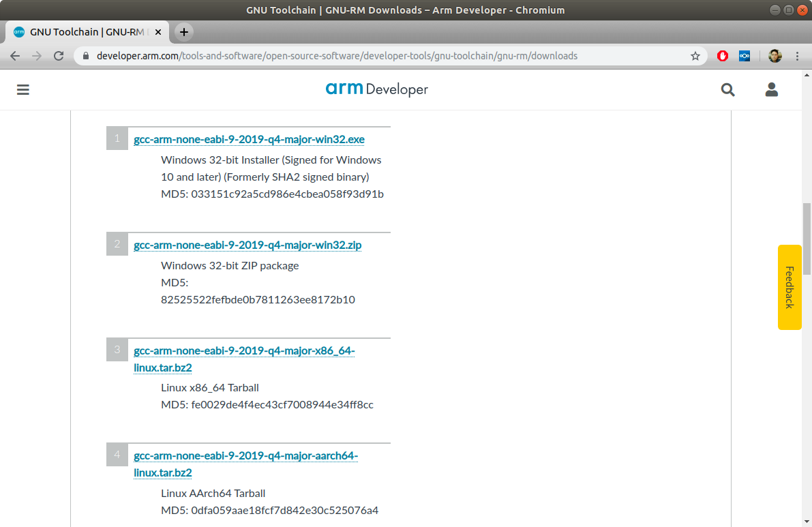
Task: Click the arm Developer logo
Action: click(x=376, y=89)
